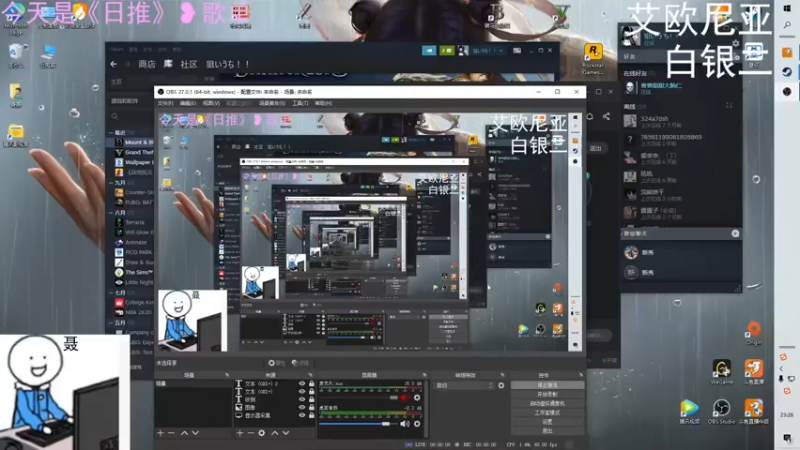Collapse the 八月 group in Steam library

pyautogui.click(x=111, y=213)
